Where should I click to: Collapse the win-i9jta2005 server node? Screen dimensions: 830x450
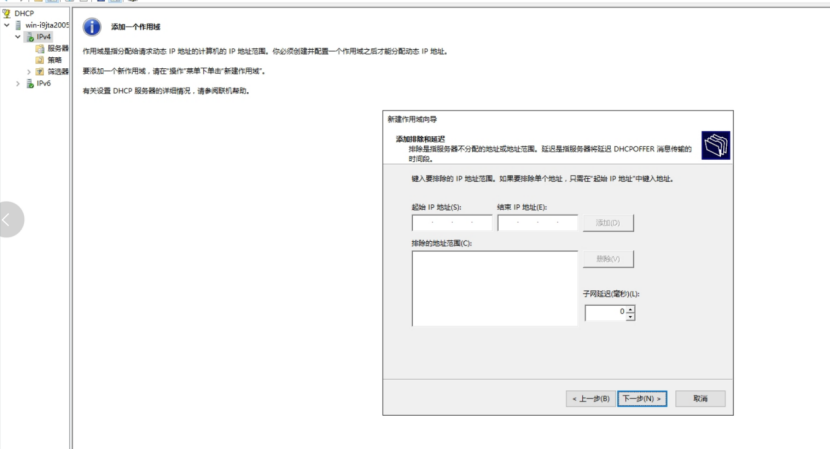7,25
